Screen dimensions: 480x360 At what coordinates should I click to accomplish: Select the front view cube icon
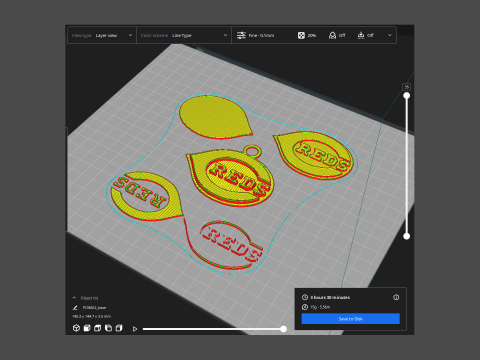pyautogui.click(x=87, y=328)
